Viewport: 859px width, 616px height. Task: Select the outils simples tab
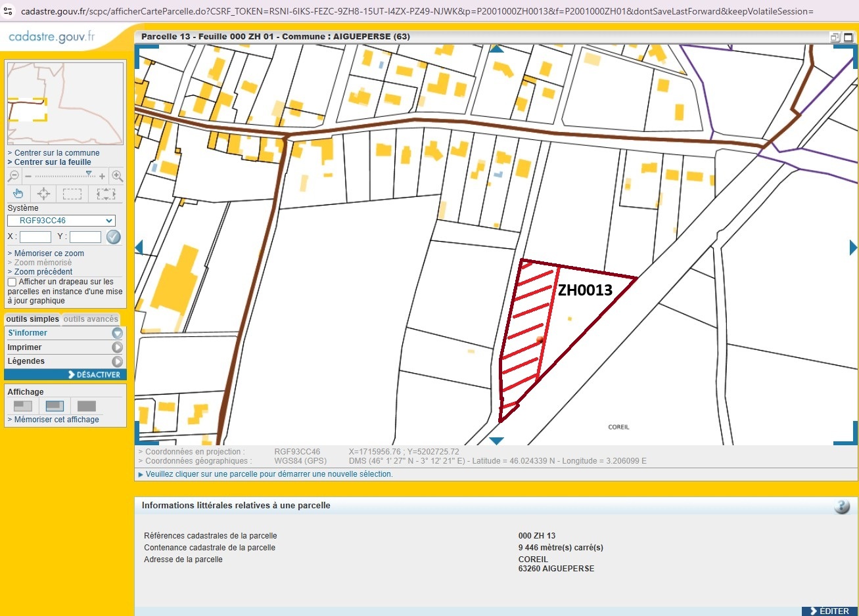click(x=32, y=319)
